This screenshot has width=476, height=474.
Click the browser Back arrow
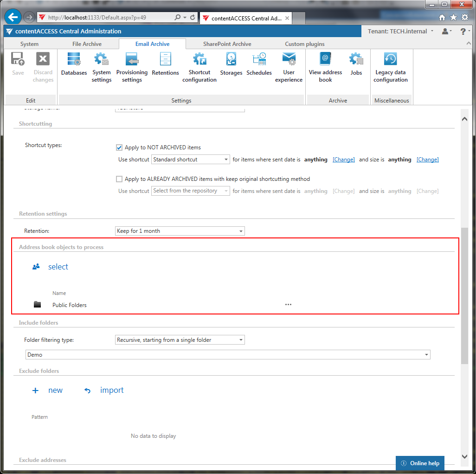pyautogui.click(x=13, y=17)
